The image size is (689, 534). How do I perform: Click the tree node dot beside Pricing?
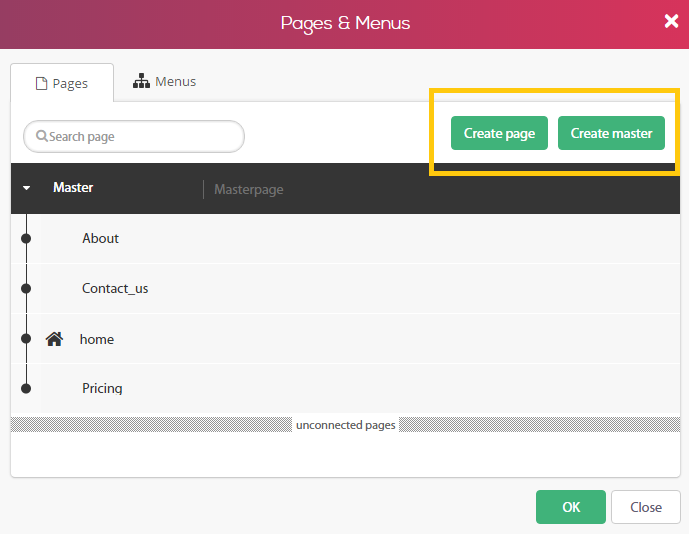tap(26, 389)
